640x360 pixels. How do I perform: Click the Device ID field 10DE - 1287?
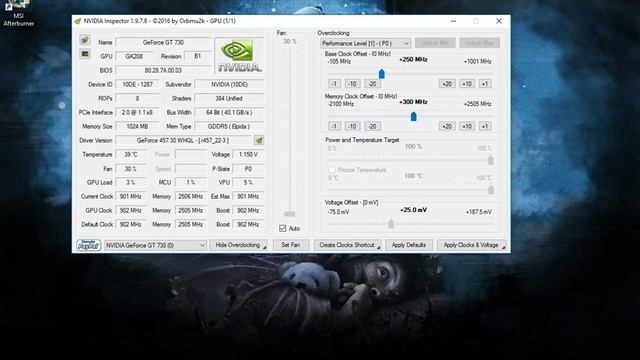(x=138, y=84)
